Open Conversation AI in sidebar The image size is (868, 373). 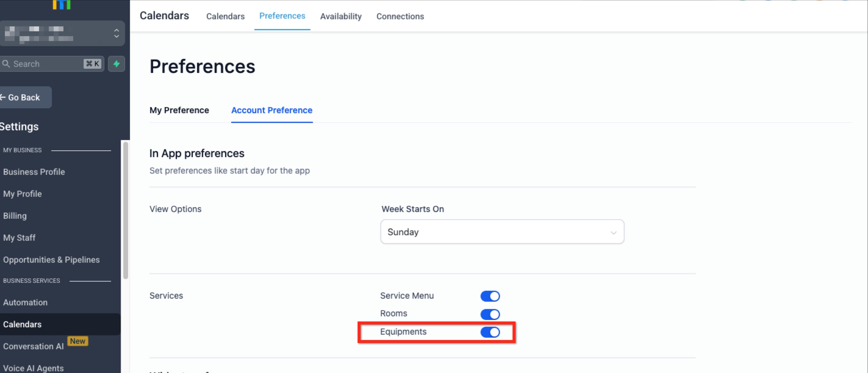[33, 346]
